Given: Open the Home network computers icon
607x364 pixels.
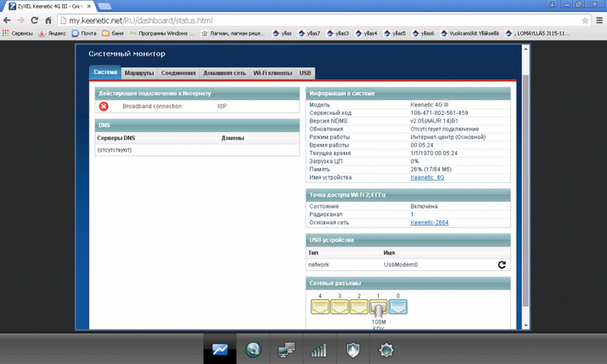Looking at the screenshot, I should click(287, 349).
